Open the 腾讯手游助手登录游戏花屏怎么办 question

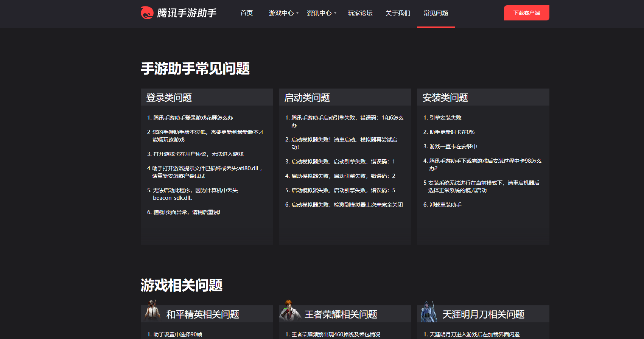click(x=193, y=118)
